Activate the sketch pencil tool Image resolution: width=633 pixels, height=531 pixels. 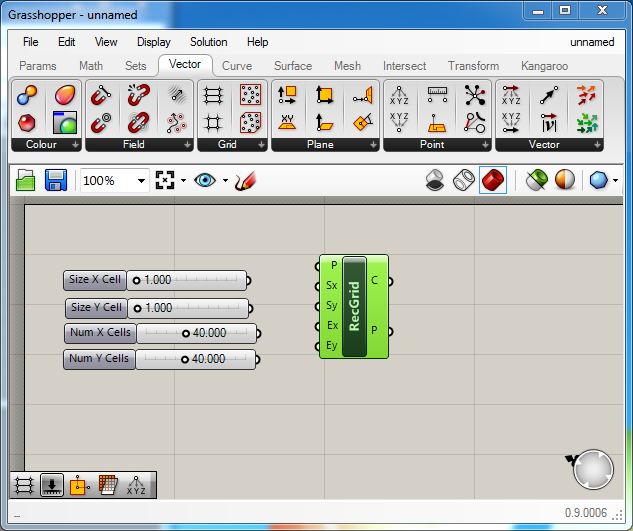[245, 180]
